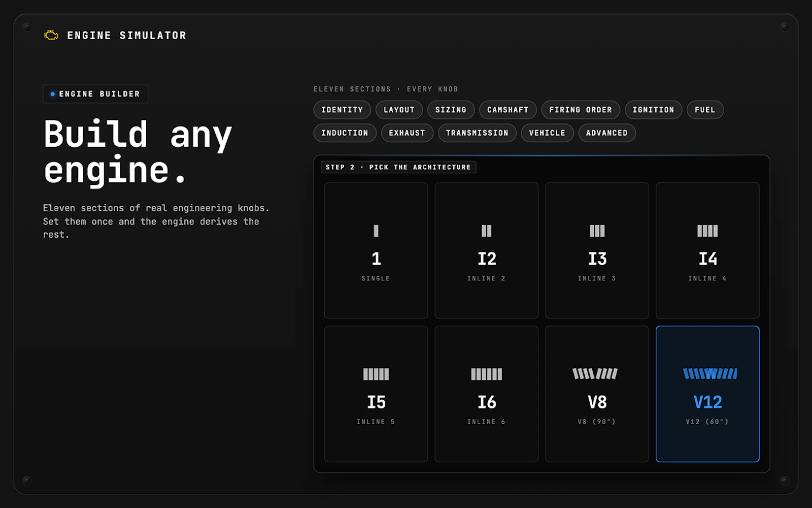Open the Identity section
This screenshot has height=508, width=812.
point(342,110)
